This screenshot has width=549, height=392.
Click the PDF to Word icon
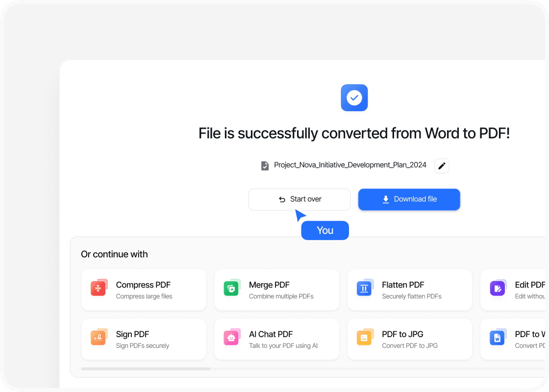tap(498, 338)
